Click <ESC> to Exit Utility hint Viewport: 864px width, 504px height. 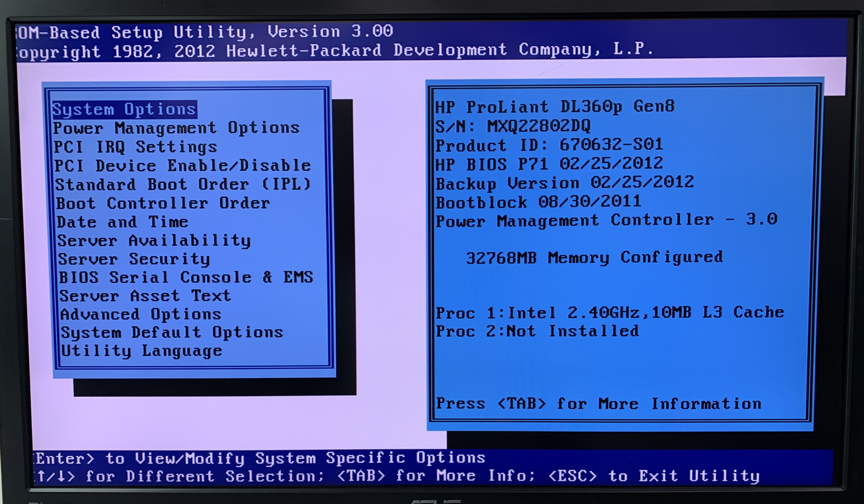coord(654,476)
